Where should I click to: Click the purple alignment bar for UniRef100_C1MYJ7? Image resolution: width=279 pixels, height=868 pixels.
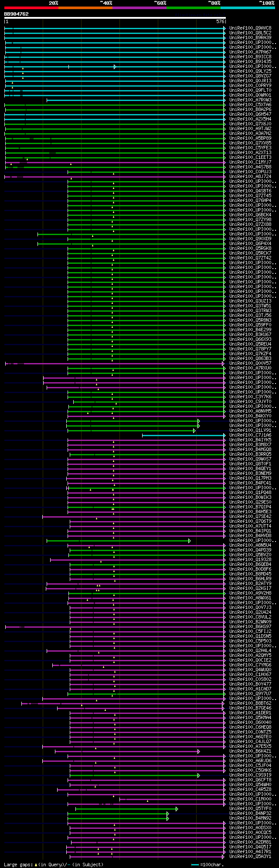115,162
